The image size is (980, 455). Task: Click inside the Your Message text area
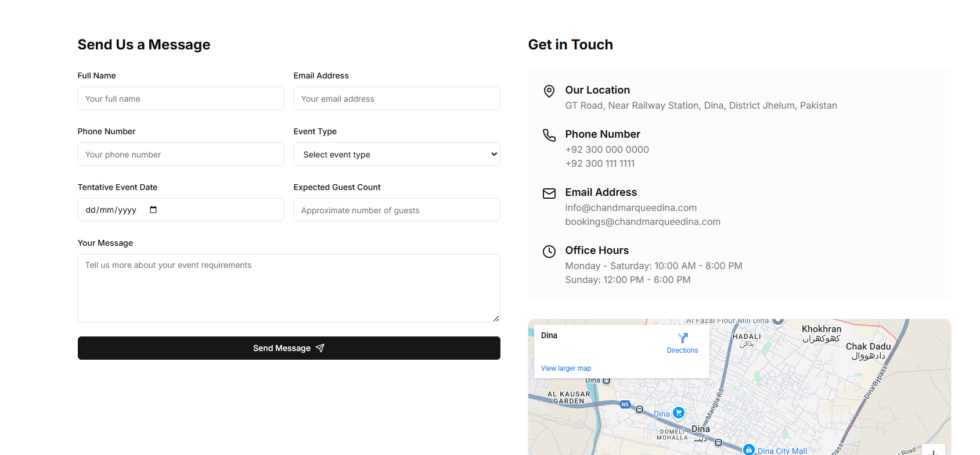coord(289,288)
